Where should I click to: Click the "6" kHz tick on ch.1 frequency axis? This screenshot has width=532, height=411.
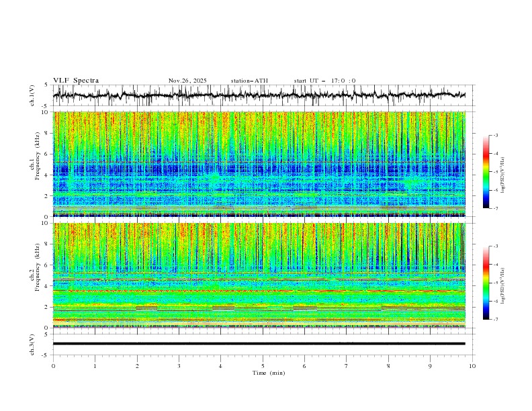[46, 154]
